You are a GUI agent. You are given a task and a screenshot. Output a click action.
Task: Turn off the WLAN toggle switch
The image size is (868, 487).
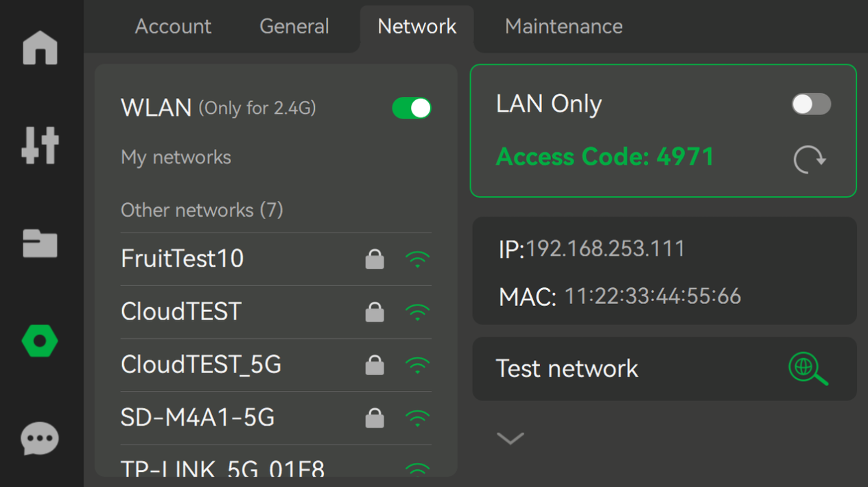[x=412, y=108]
